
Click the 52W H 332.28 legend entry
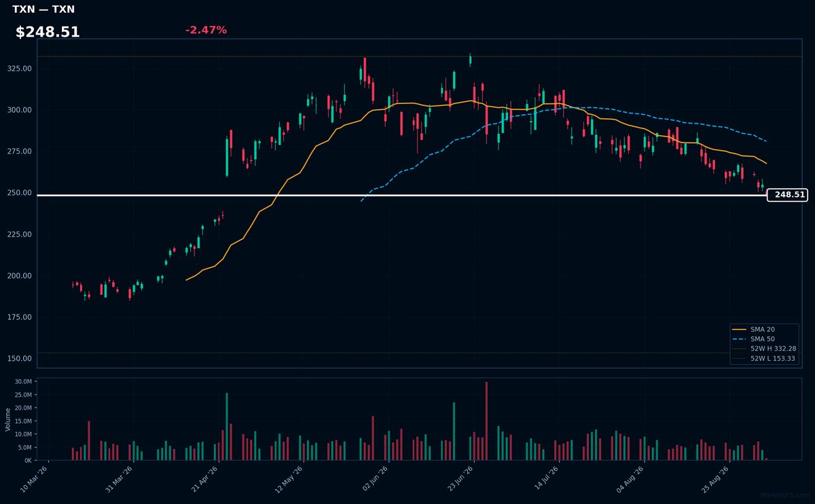764,348
